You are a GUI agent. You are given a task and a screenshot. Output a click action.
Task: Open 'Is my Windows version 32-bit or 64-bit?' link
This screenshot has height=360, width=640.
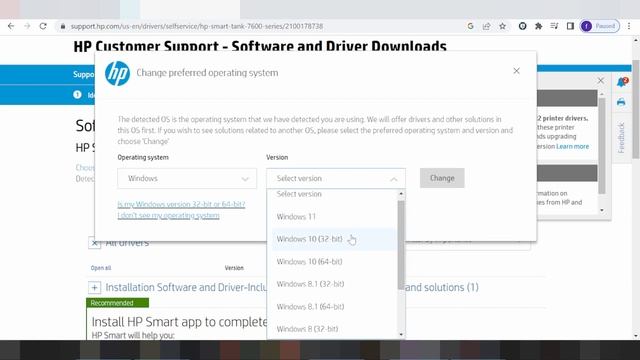pos(181,204)
